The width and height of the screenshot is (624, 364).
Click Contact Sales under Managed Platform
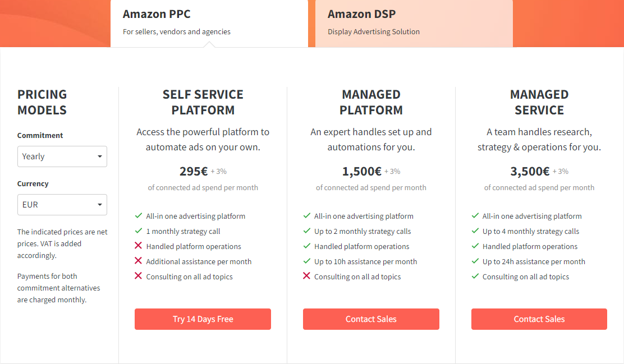371,319
